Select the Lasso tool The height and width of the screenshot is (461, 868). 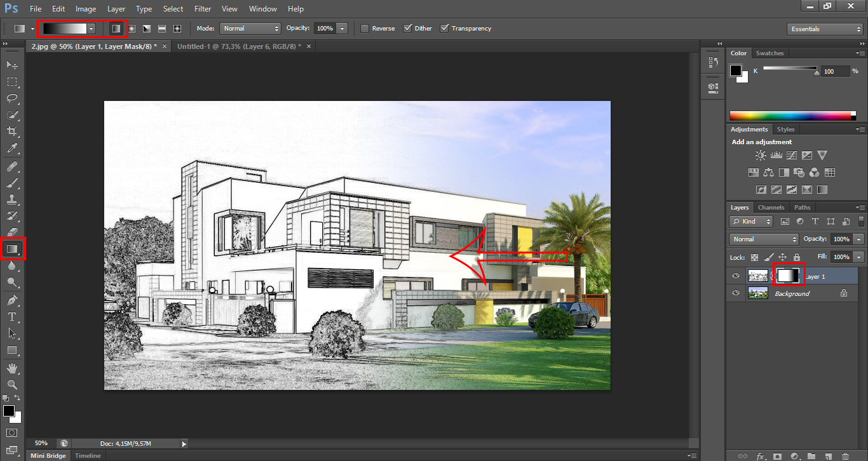point(12,98)
